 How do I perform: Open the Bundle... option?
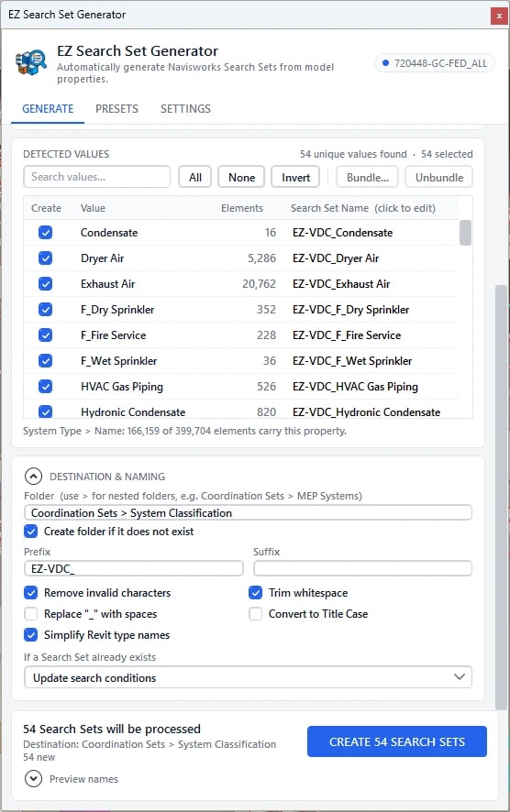coord(368,177)
